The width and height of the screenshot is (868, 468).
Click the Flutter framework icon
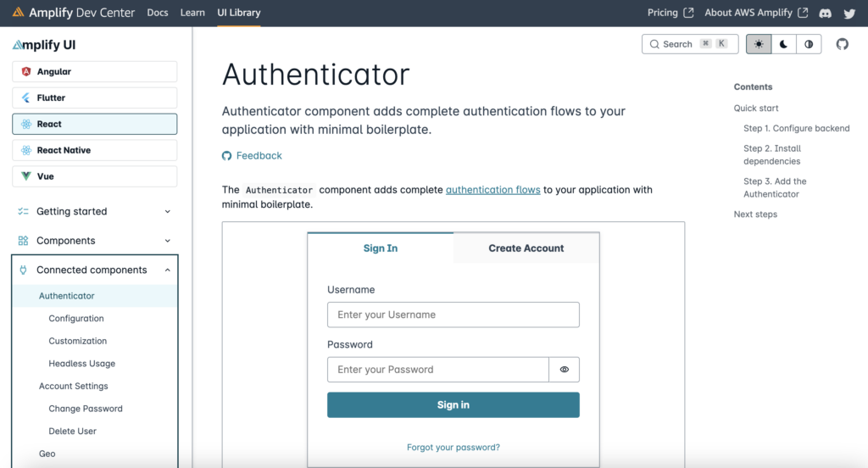click(x=26, y=97)
